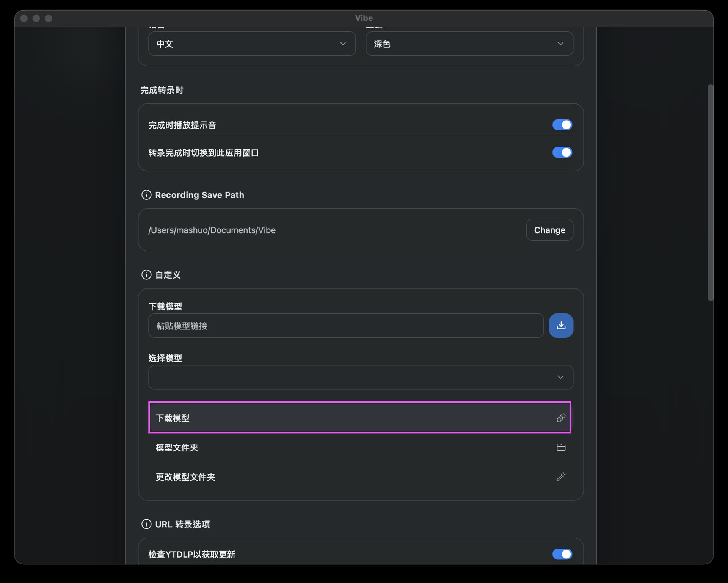Open 模型文件夹 row
Viewport: 728px width, 583px height.
point(361,447)
